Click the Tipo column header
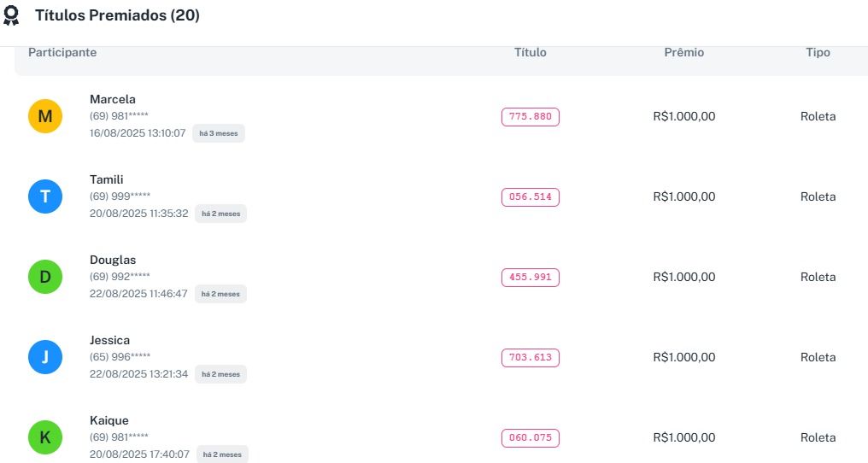 click(x=818, y=53)
